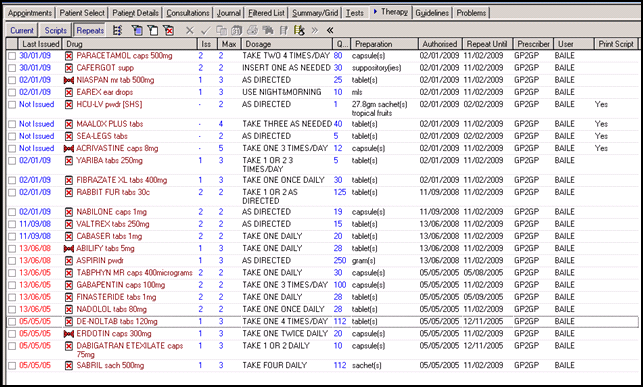The image size is (643, 387).
Task: Click the blank filter-page toolbar icon
Action: (153, 30)
